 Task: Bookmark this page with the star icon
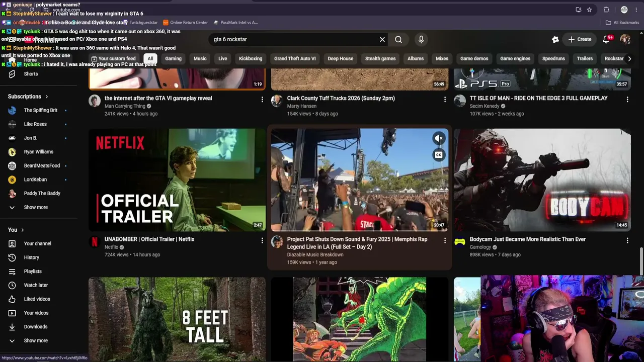point(589,10)
